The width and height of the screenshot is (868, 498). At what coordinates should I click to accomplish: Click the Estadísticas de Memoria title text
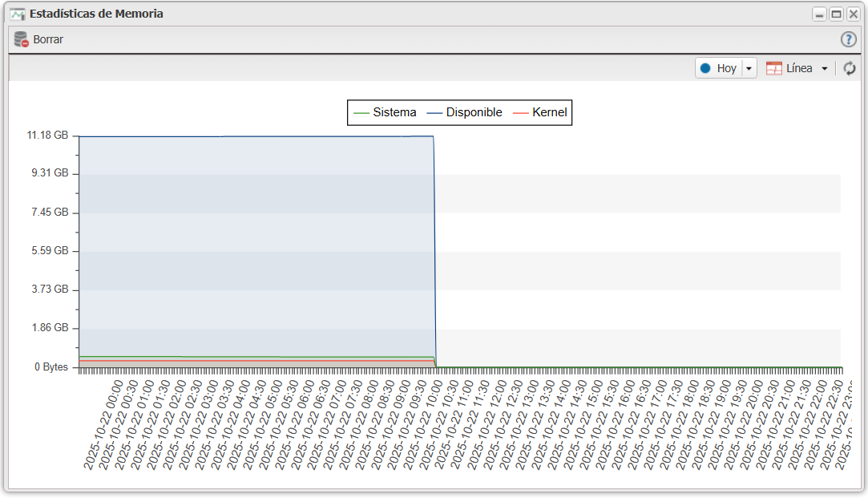(96, 14)
